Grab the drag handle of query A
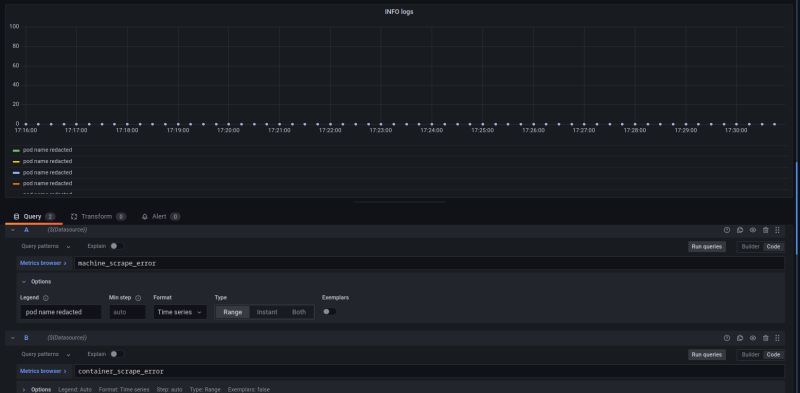This screenshot has width=800, height=393. point(778,230)
